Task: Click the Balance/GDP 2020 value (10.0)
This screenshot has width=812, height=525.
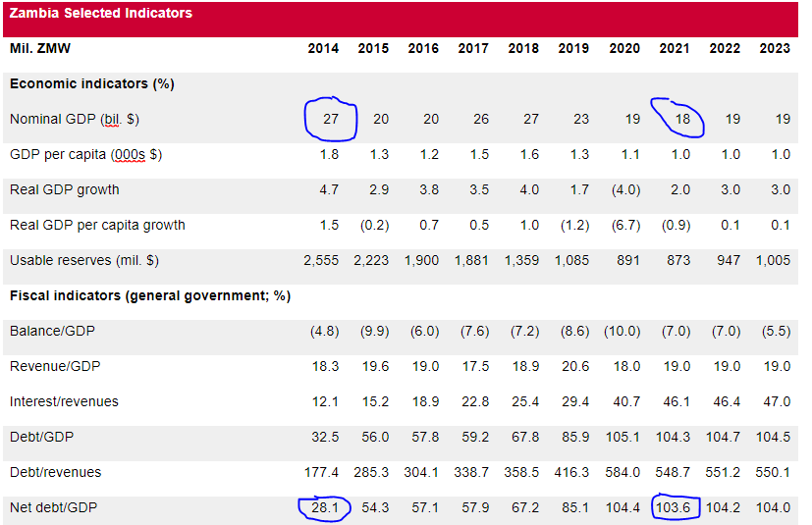Action: (623, 331)
